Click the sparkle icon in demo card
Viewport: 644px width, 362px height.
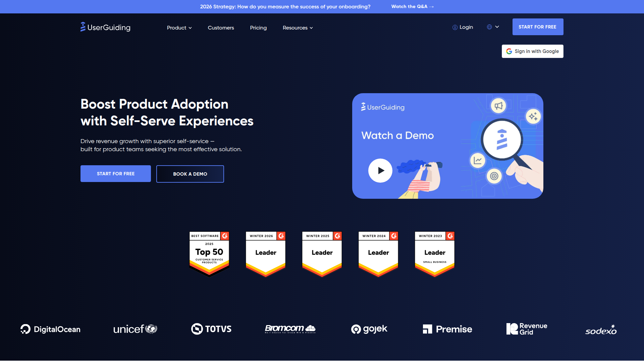click(x=533, y=117)
